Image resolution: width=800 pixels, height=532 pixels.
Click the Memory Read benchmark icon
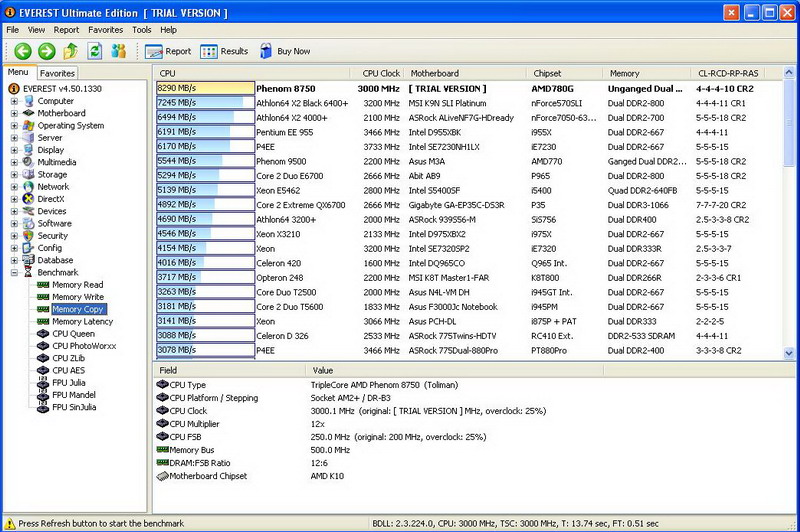pos(43,285)
